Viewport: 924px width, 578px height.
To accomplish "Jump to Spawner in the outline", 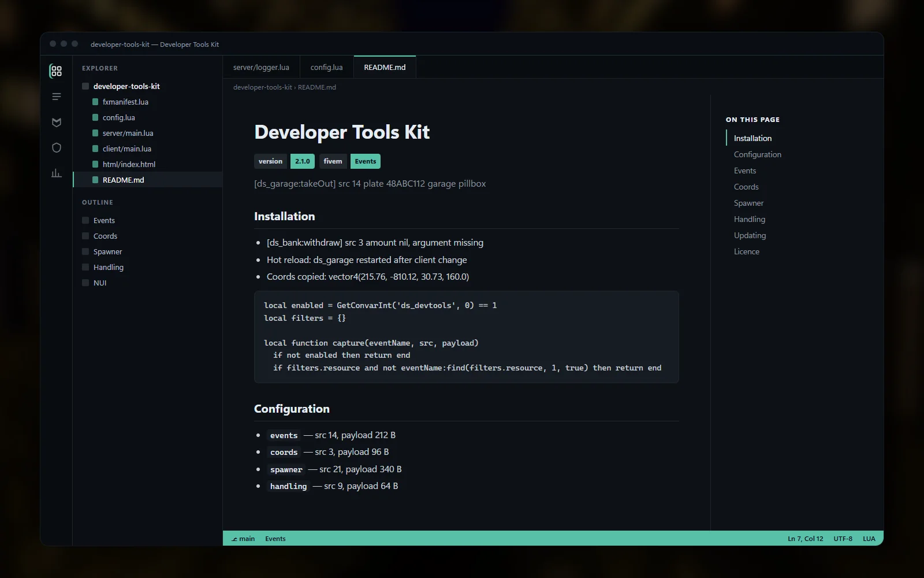I will 148,251.
